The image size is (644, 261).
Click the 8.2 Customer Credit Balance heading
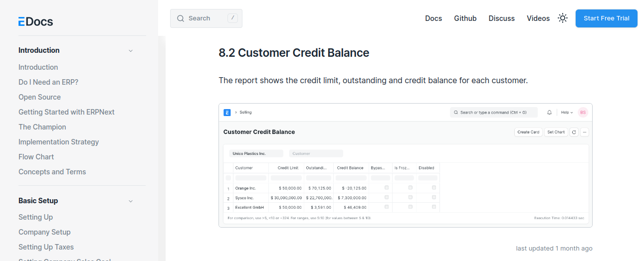point(294,53)
